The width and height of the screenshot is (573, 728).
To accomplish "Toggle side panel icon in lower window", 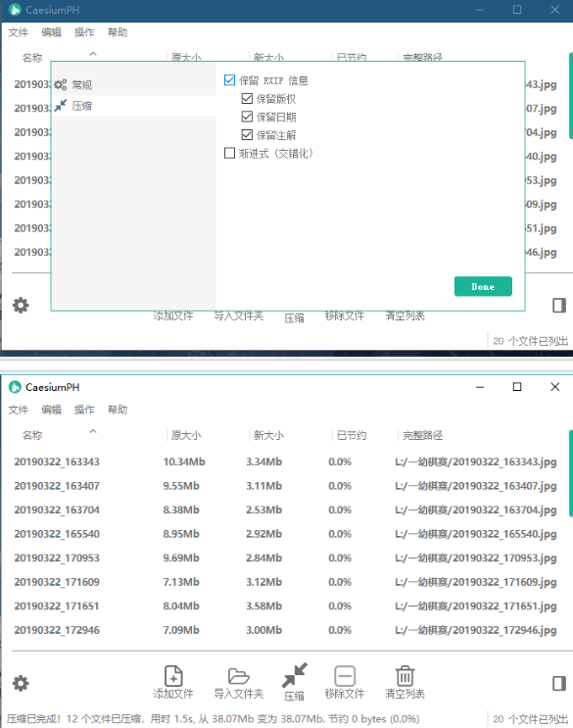I will pos(559,683).
